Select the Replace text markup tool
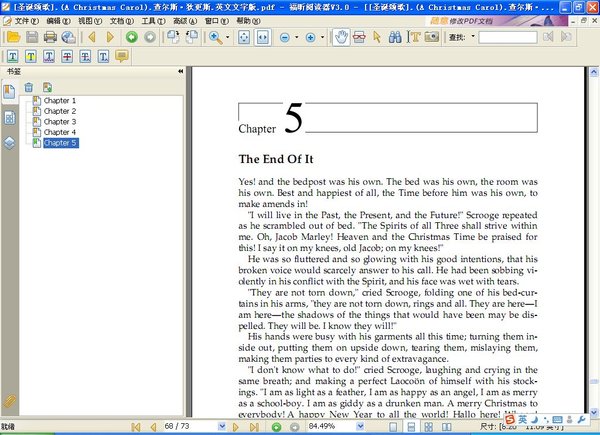The height and width of the screenshot is (435, 600). pyautogui.click(x=85, y=57)
